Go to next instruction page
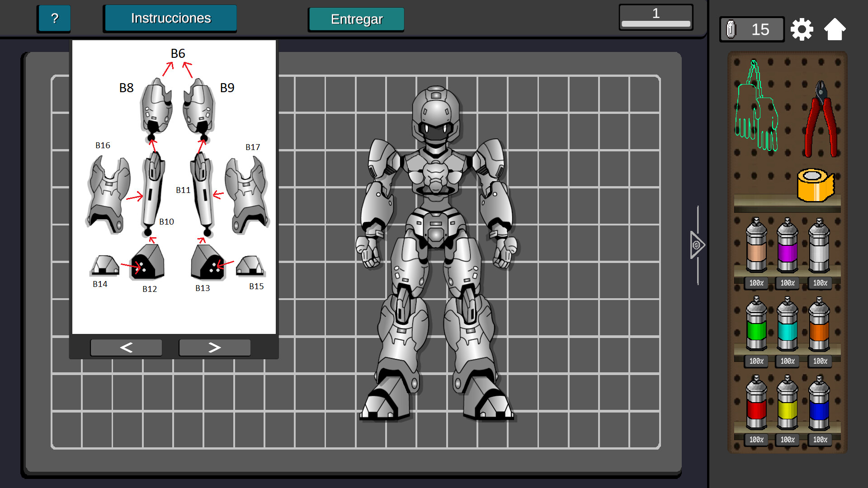Screen dimensions: 868x488 point(214,347)
